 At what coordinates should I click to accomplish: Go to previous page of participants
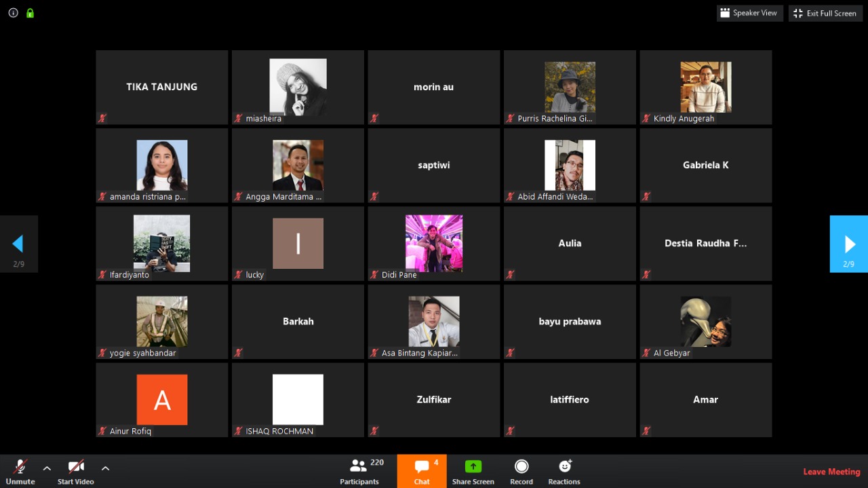[18, 244]
